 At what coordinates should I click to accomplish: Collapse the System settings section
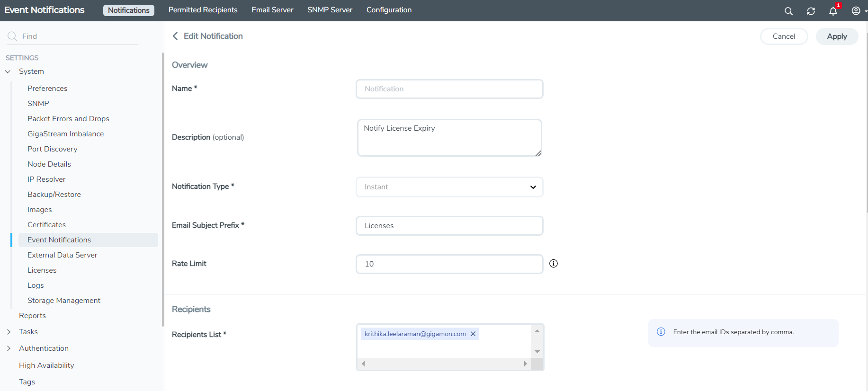click(8, 71)
